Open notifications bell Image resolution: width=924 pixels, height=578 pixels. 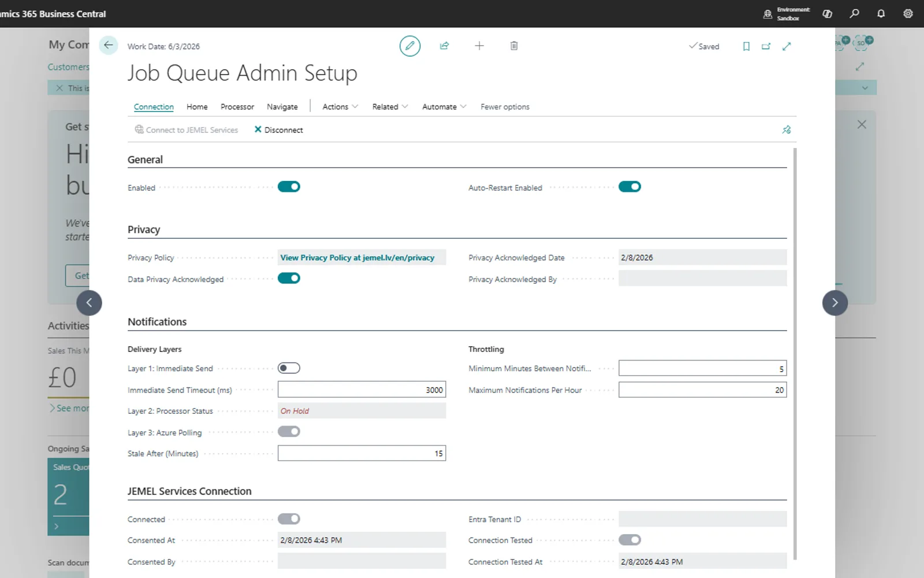tap(881, 13)
